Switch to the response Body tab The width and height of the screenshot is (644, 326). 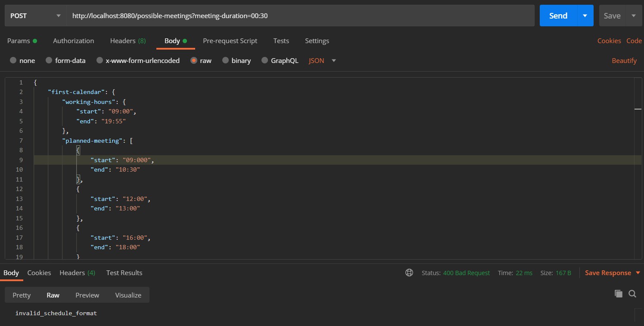(11, 273)
